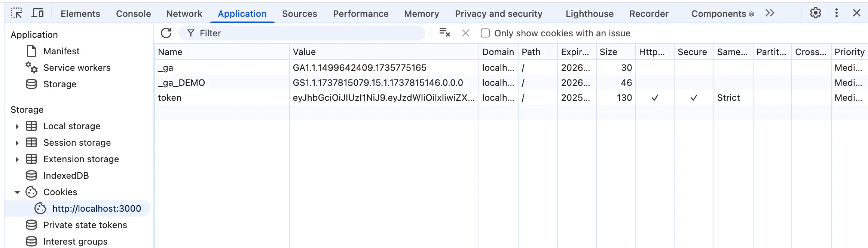Sort by the Priority column header
The image size is (868, 248).
tap(849, 52)
